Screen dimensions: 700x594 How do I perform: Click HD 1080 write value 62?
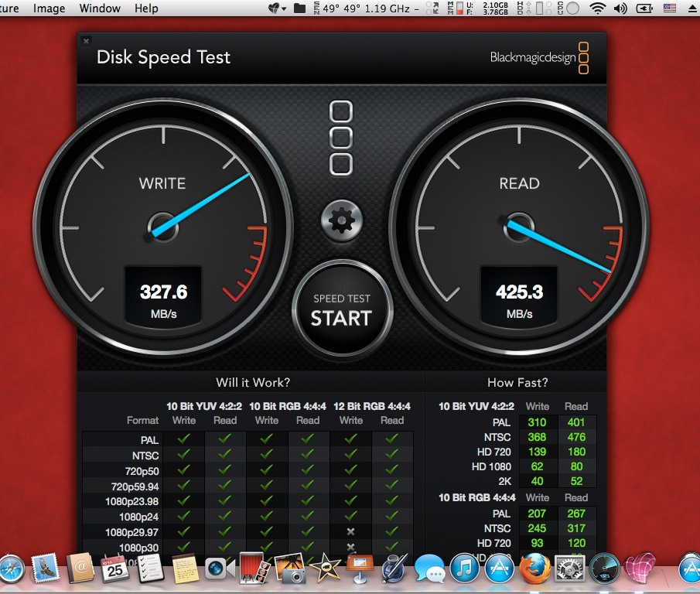point(537,466)
